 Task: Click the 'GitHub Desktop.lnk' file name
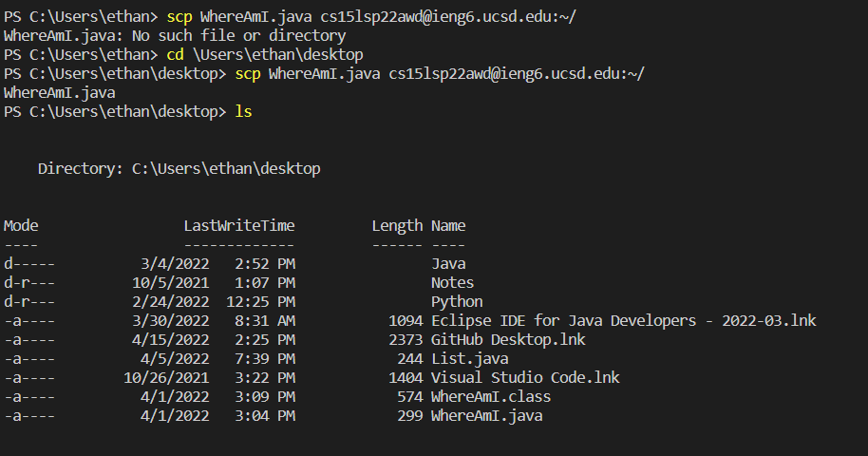[x=508, y=340]
